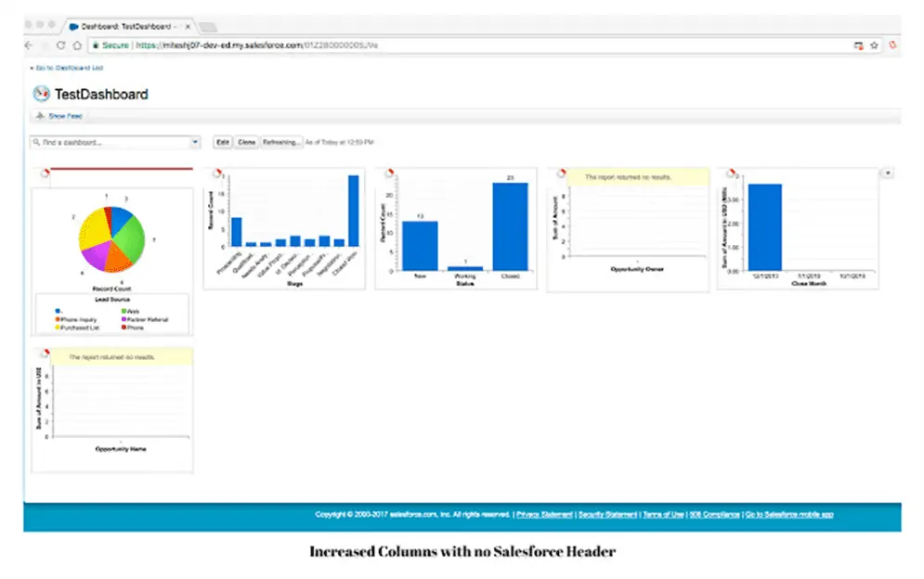The height and width of the screenshot is (579, 924).
Task: Open Go to Salesforce mobile app link
Action: point(789,514)
